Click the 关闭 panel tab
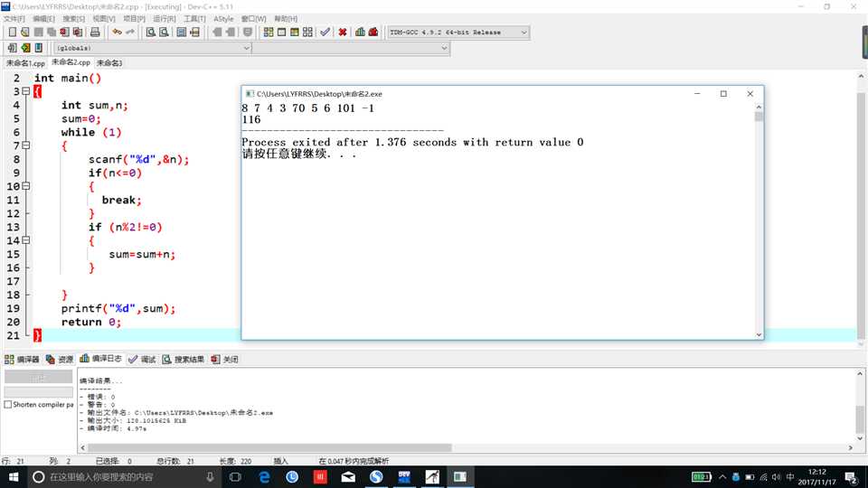Image resolution: width=868 pixels, height=488 pixels. coord(225,359)
